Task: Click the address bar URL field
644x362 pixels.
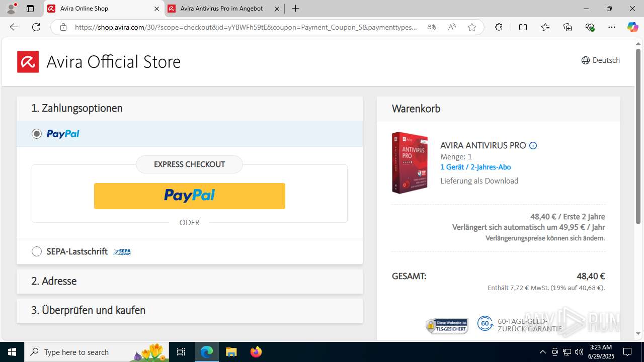Action: tap(246, 27)
